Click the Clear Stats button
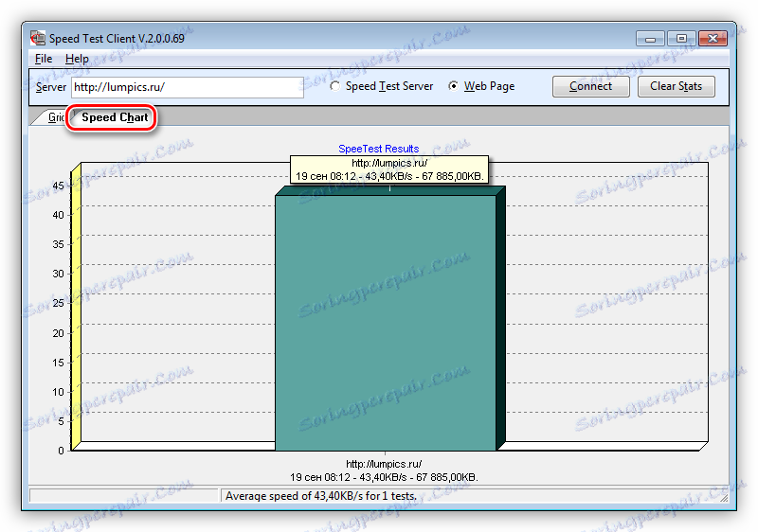 pyautogui.click(x=676, y=86)
